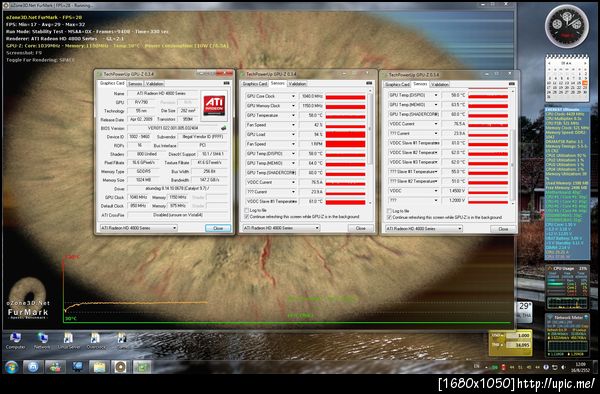Viewport: 600px width, 394px height.
Task: Expand the GPU Temperature sensor dropdown
Action: click(293, 116)
